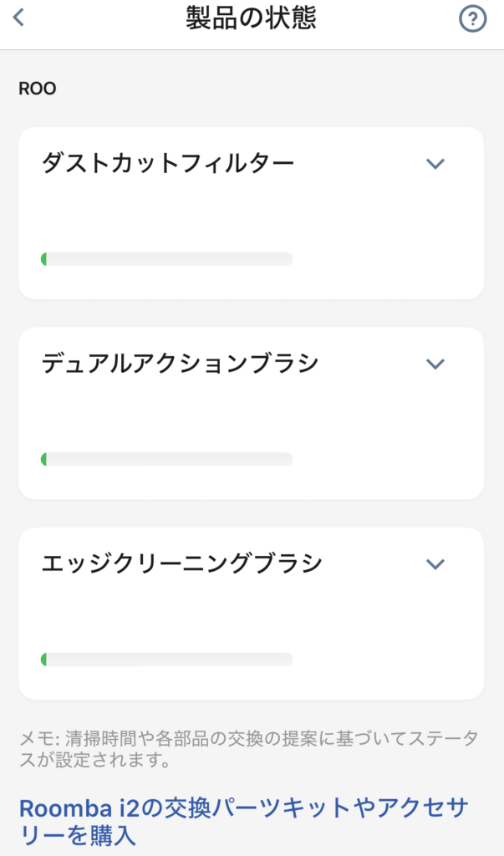
Task: Go back using the top-left arrow
Action: point(18,18)
